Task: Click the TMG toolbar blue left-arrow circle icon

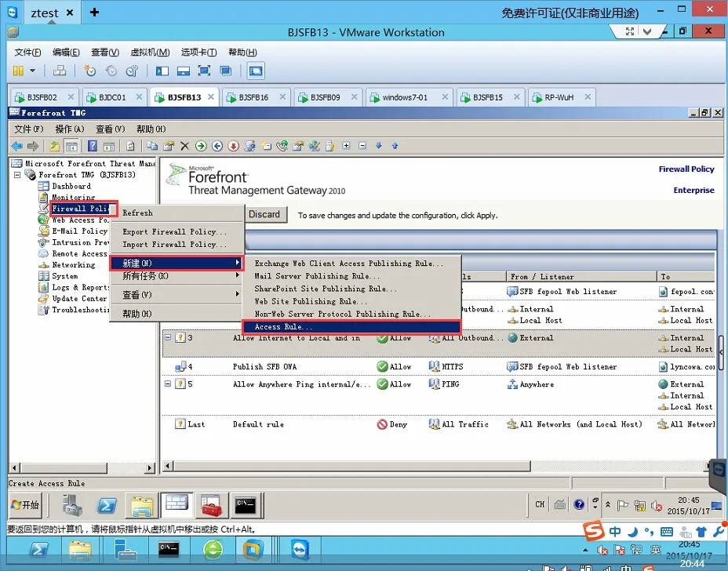Action: point(217,146)
